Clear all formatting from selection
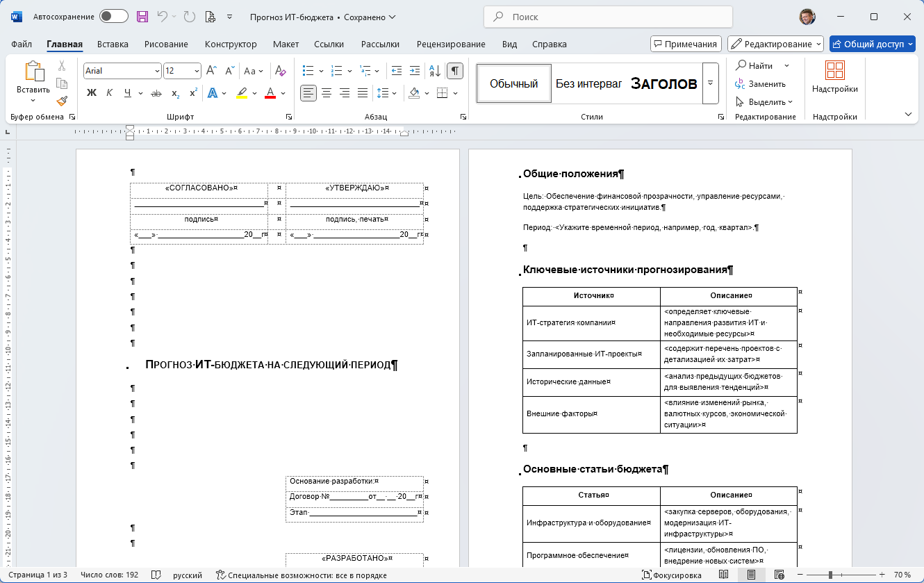924x583 pixels. point(280,70)
